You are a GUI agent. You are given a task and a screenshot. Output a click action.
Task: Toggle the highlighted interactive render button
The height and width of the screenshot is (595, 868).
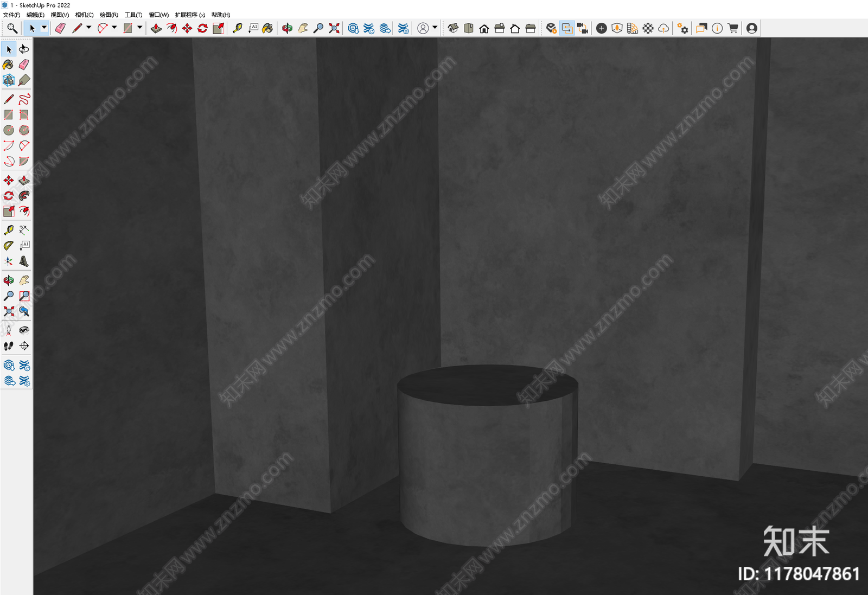point(567,28)
